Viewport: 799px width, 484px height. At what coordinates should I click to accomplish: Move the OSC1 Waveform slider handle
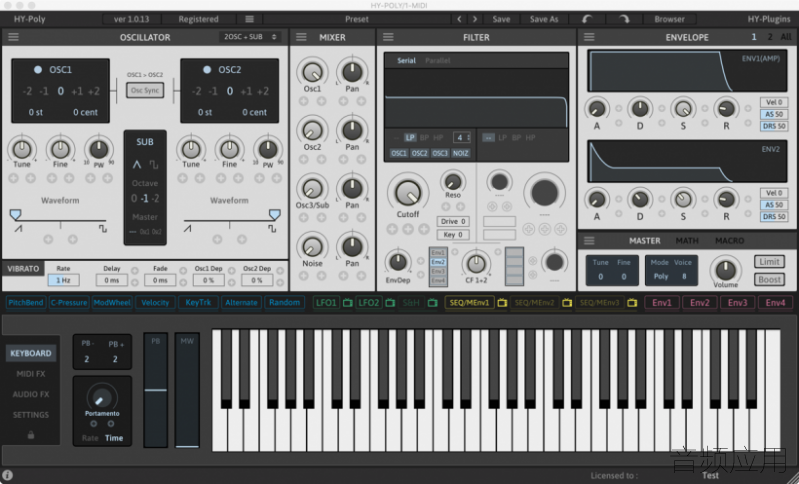click(x=15, y=214)
